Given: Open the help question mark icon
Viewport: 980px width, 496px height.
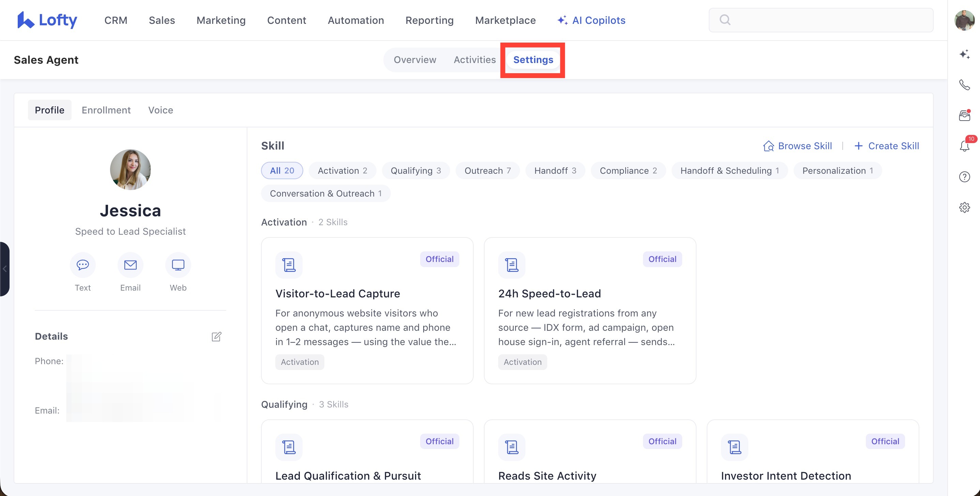Looking at the screenshot, I should click(964, 177).
